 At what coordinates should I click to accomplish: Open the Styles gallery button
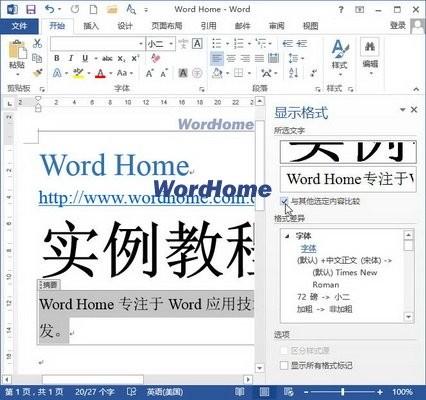pos(340,57)
